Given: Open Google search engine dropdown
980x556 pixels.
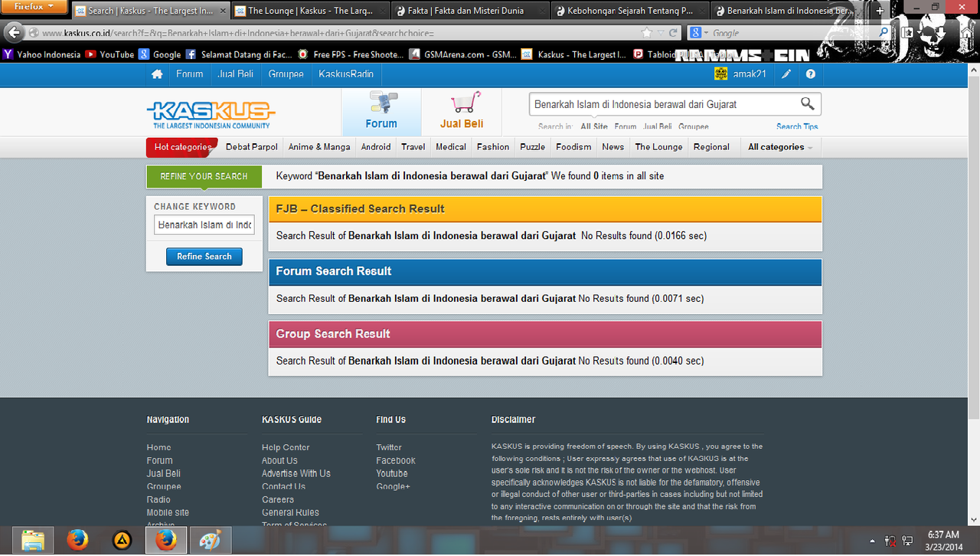Looking at the screenshot, I should (x=698, y=33).
